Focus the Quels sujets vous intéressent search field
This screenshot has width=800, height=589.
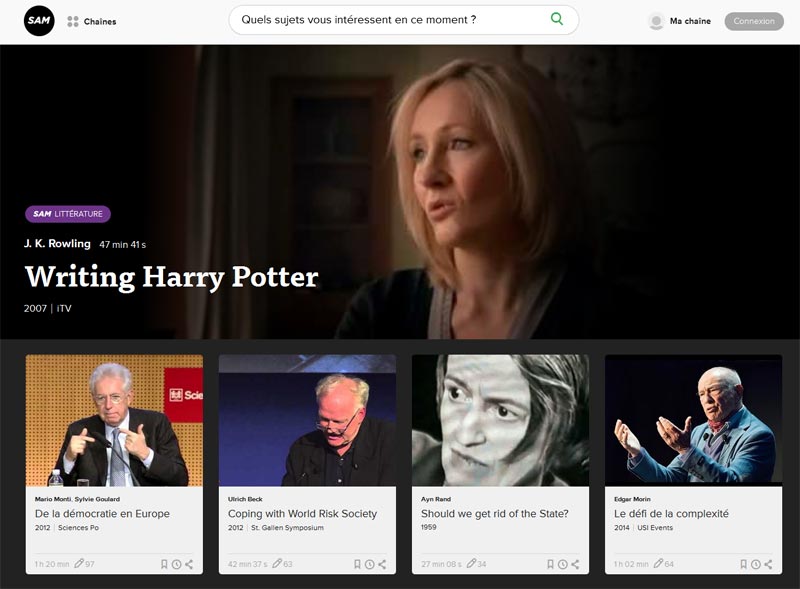click(404, 20)
